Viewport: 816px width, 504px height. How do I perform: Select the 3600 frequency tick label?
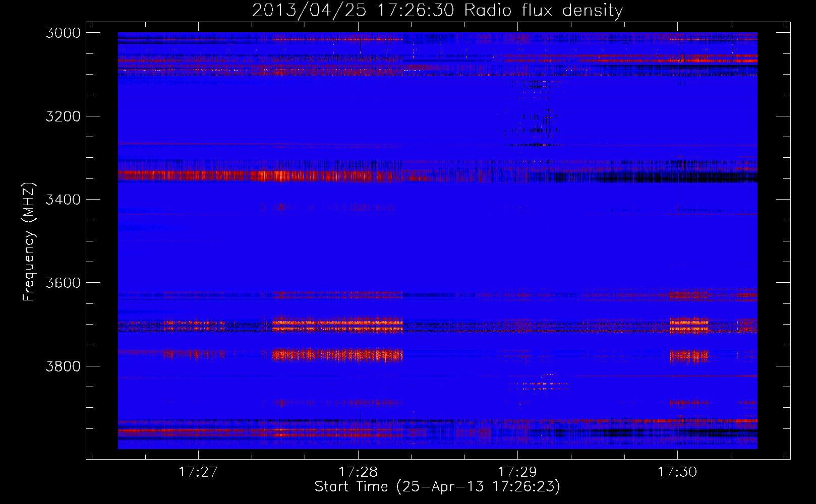coord(63,283)
